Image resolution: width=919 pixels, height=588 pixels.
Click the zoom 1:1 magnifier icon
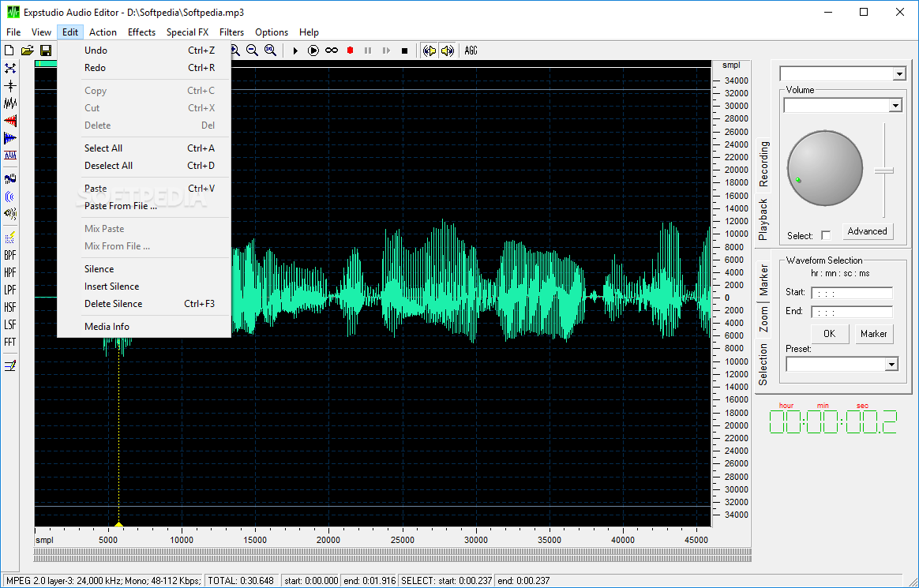coord(270,51)
